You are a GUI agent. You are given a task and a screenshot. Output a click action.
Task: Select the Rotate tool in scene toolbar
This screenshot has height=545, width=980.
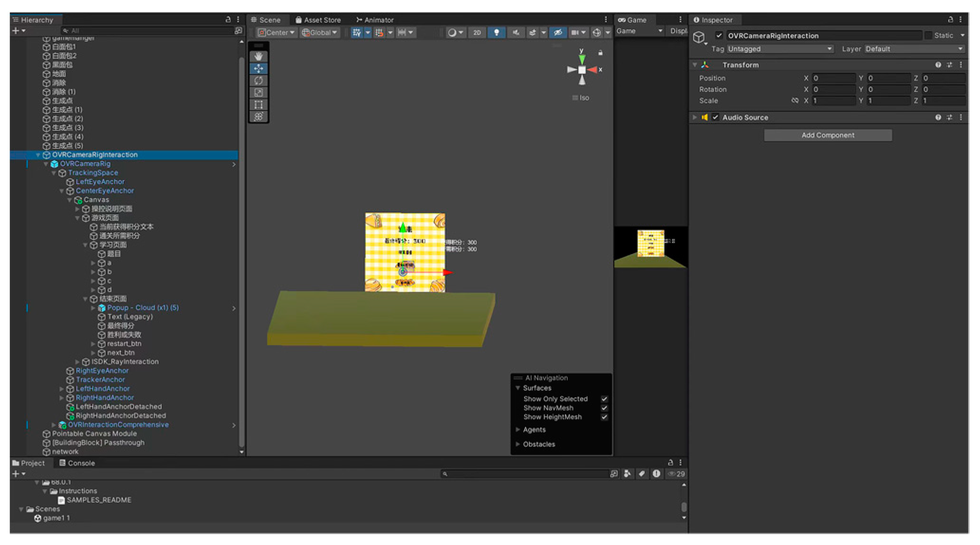(x=259, y=81)
